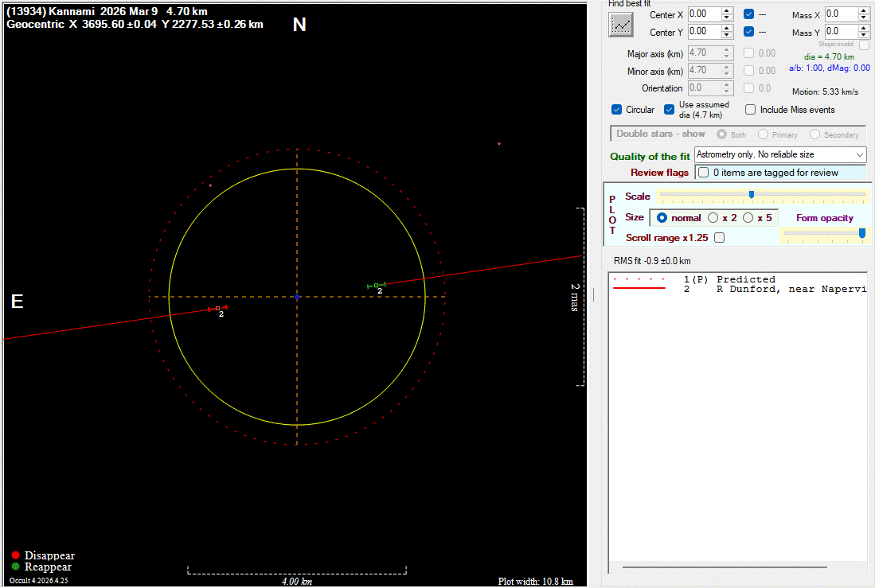Decrease Mass Y value with down arrow
The height and width of the screenshot is (588, 875).
[x=863, y=35]
